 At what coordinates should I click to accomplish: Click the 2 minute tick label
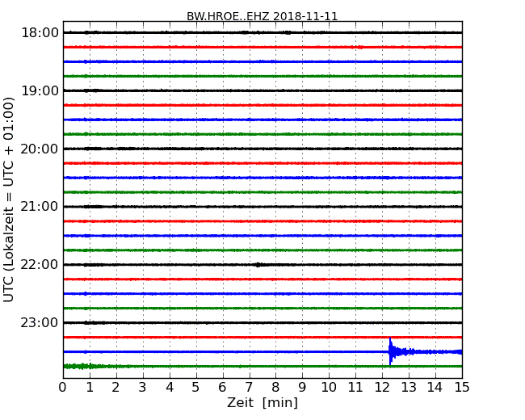(115, 388)
